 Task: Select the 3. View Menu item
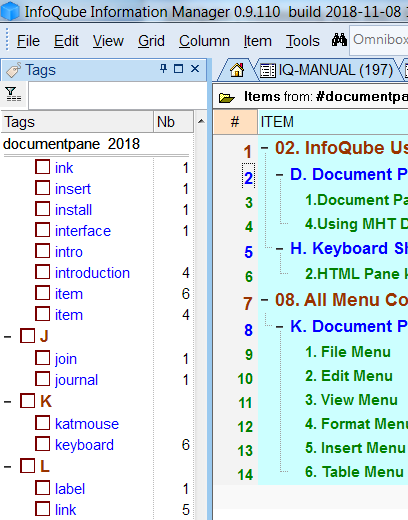pos(351,400)
